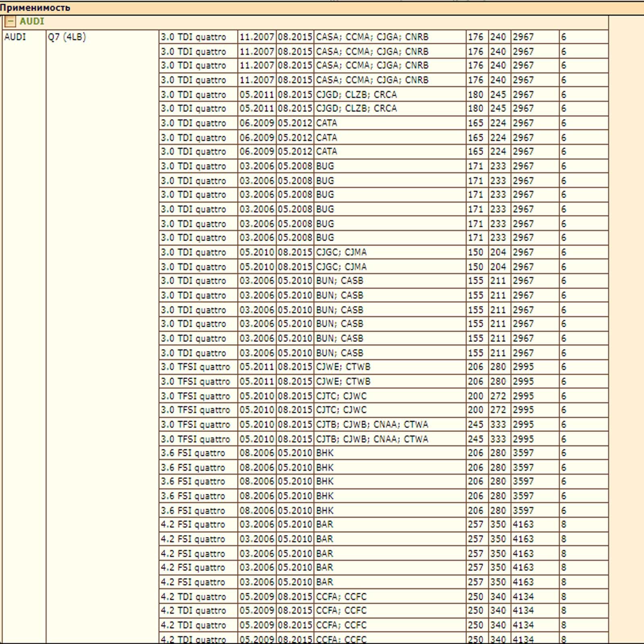Click the first BUN; CASB engine cell

coord(339,281)
